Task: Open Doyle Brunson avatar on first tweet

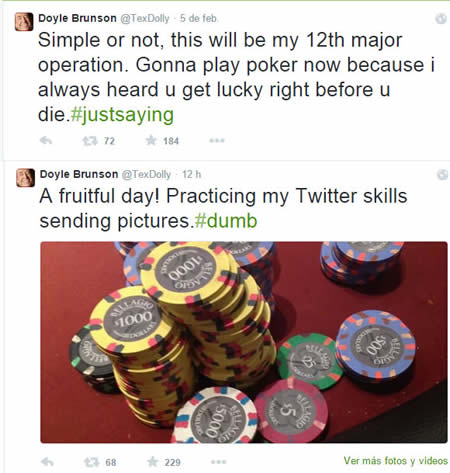Action: tap(24, 22)
